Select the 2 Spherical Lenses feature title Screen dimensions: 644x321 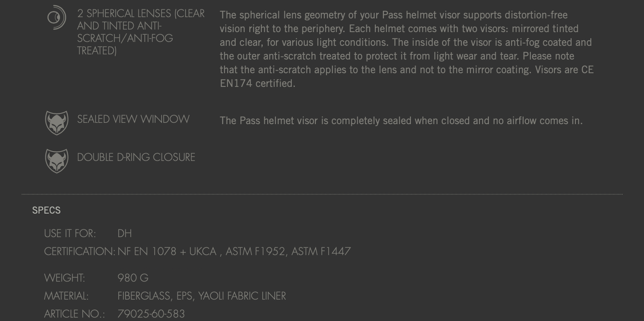click(141, 32)
